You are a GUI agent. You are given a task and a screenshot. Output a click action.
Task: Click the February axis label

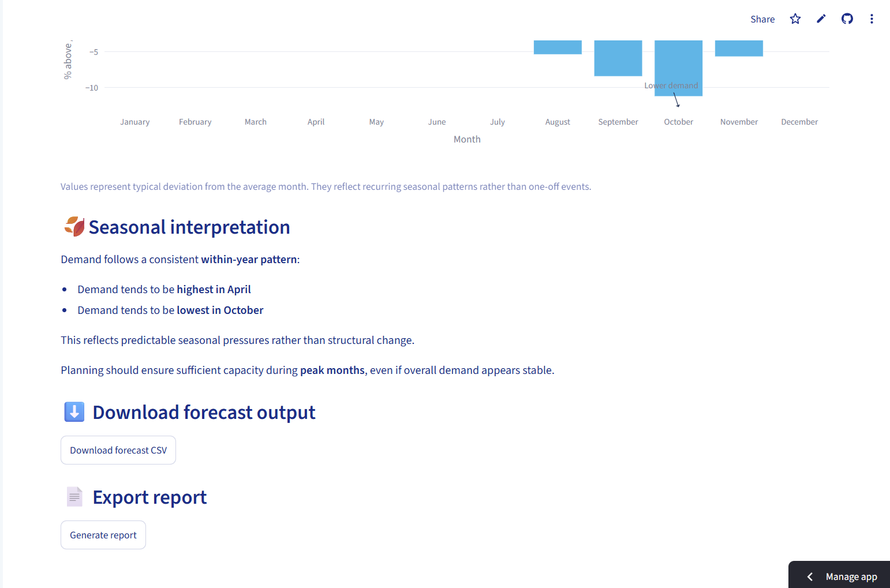coord(195,122)
